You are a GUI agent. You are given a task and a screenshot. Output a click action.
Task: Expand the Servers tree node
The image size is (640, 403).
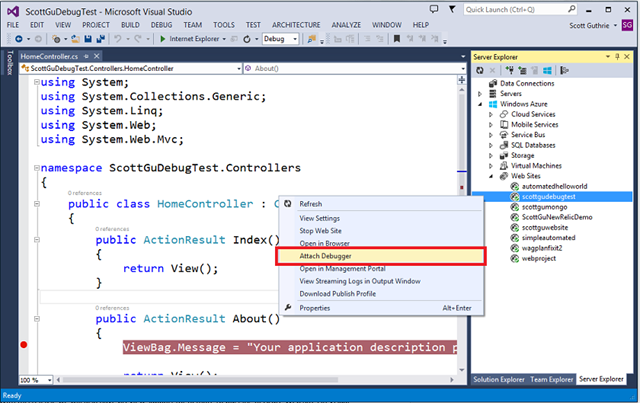pyautogui.click(x=480, y=94)
